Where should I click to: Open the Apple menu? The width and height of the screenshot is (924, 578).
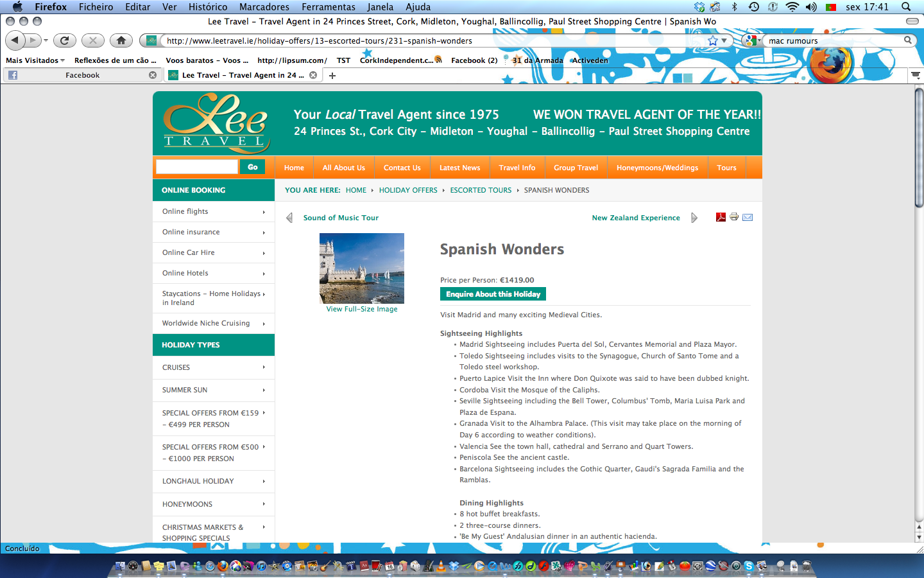[x=17, y=6]
